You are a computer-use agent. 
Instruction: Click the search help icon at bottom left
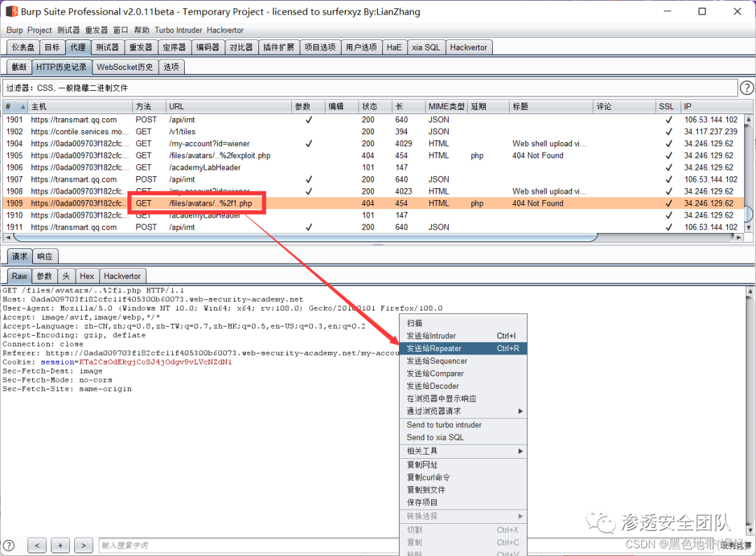tap(8, 546)
